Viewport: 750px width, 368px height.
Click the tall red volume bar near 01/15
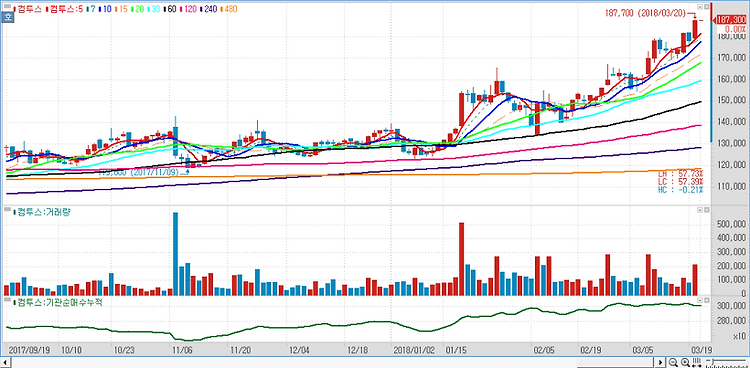[462, 259]
